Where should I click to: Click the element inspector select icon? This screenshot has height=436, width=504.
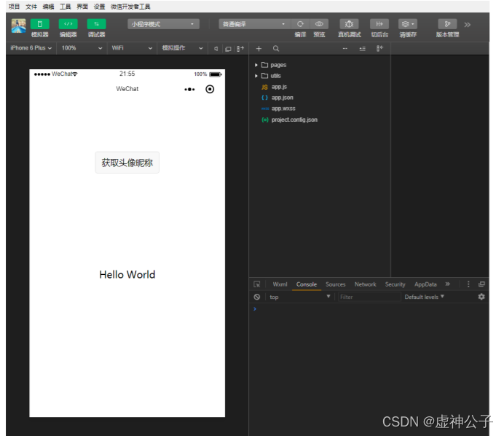coord(257,284)
